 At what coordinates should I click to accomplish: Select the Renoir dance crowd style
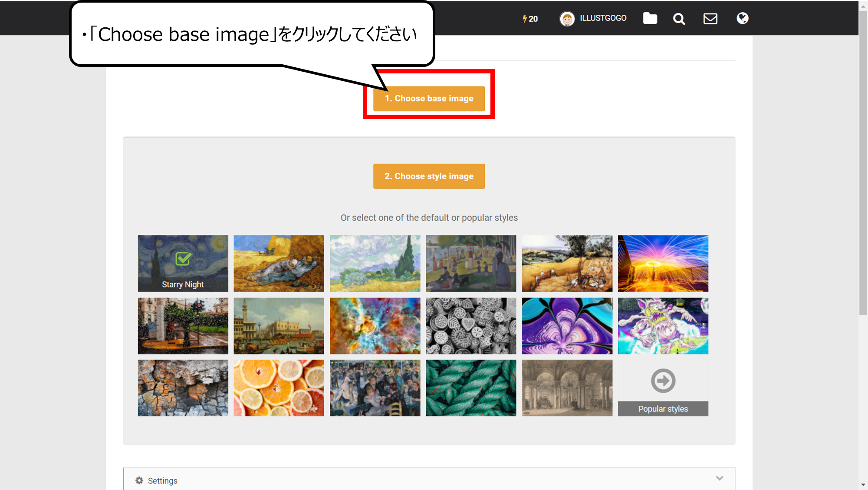click(375, 388)
